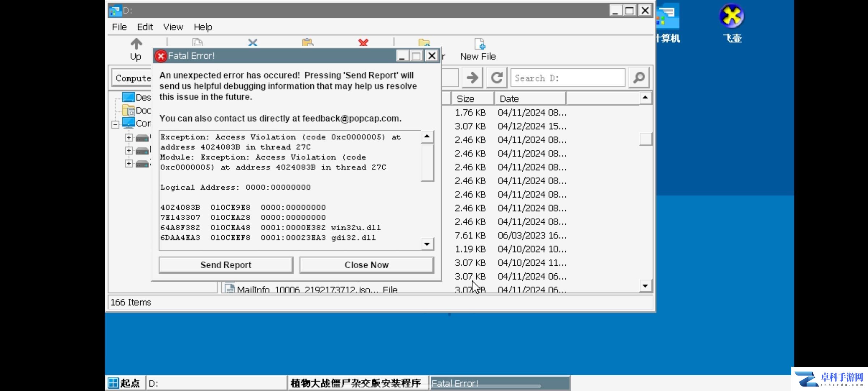Click win32u.dll in the error log
Viewport: 868px width, 391px height.
(x=356, y=228)
